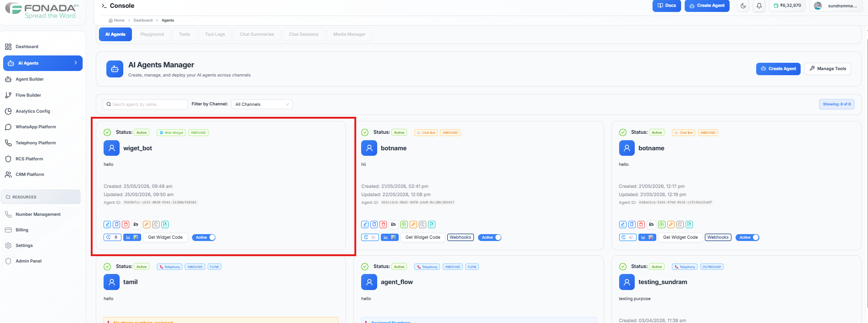Switch to the Playground tab
This screenshot has height=323, width=868.
click(x=152, y=34)
